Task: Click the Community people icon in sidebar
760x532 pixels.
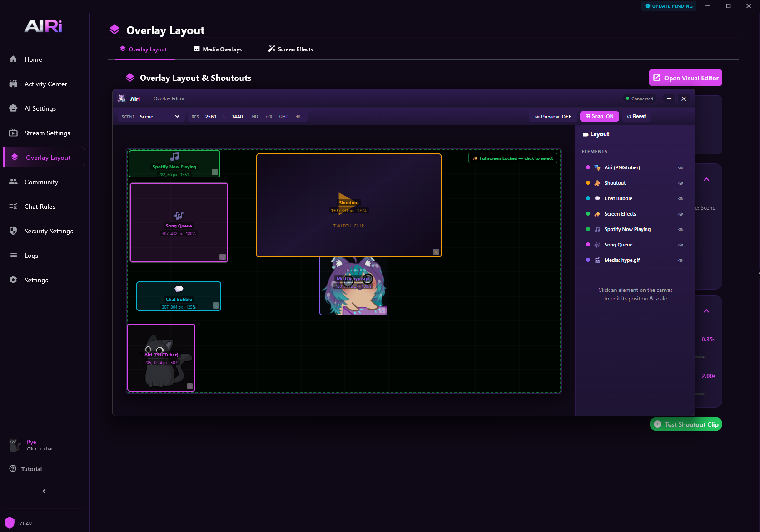Action: 14,182
